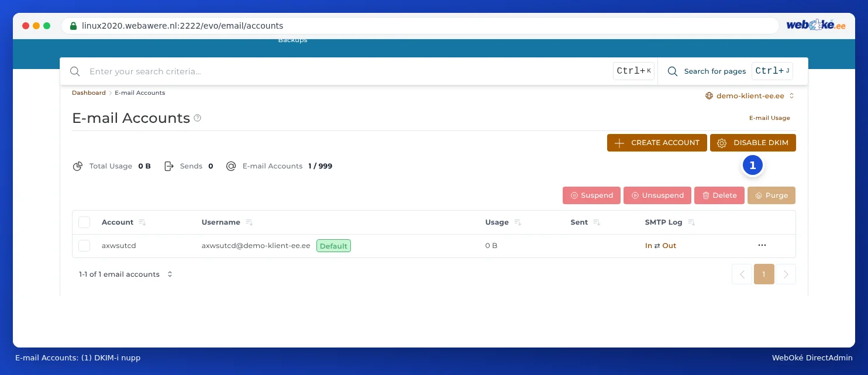Sort table by Account column icon

tap(142, 222)
